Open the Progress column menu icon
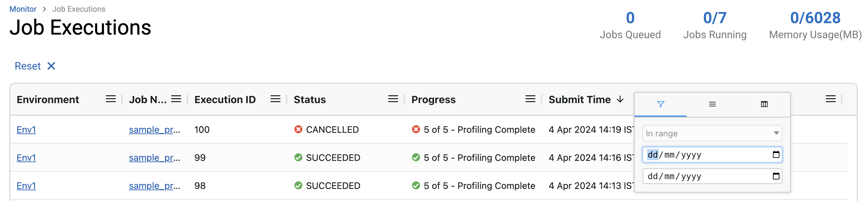 click(x=530, y=99)
